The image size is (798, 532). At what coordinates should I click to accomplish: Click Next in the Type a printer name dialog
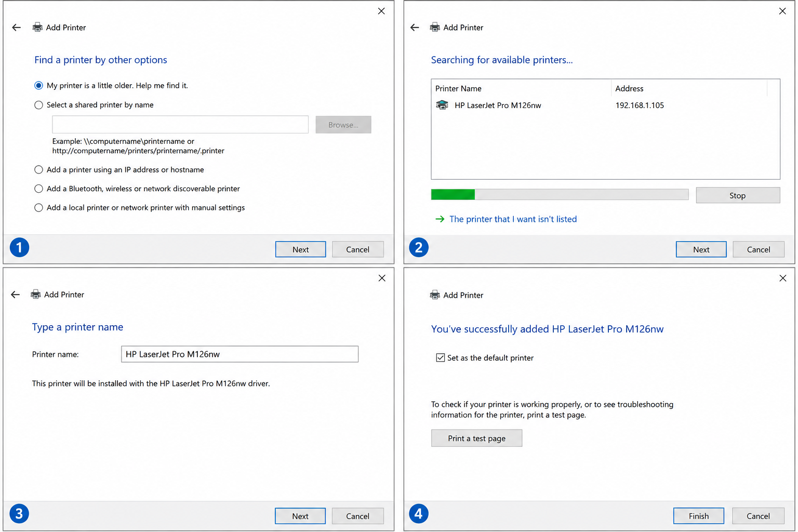[300, 516]
